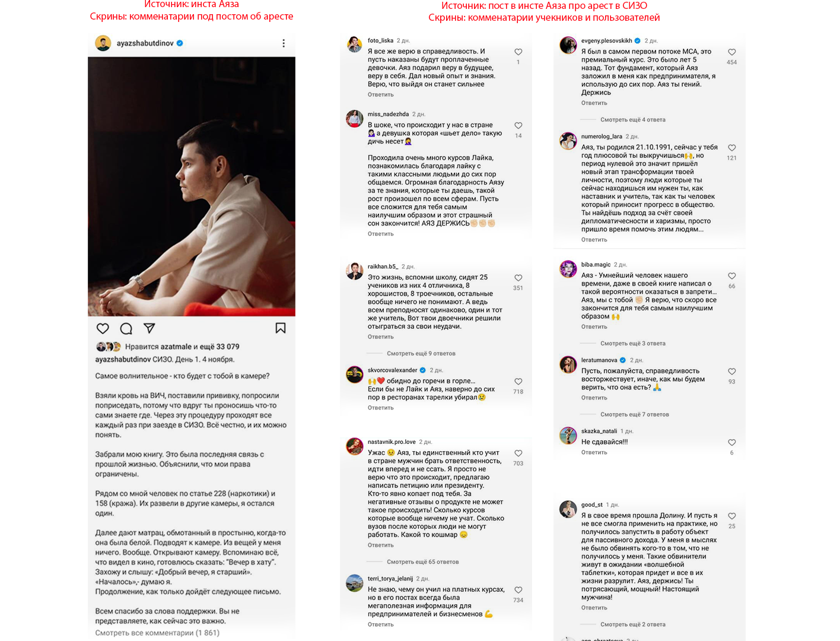
Task: Like the raikhan.b5_ comment heart
Action: coord(518,278)
